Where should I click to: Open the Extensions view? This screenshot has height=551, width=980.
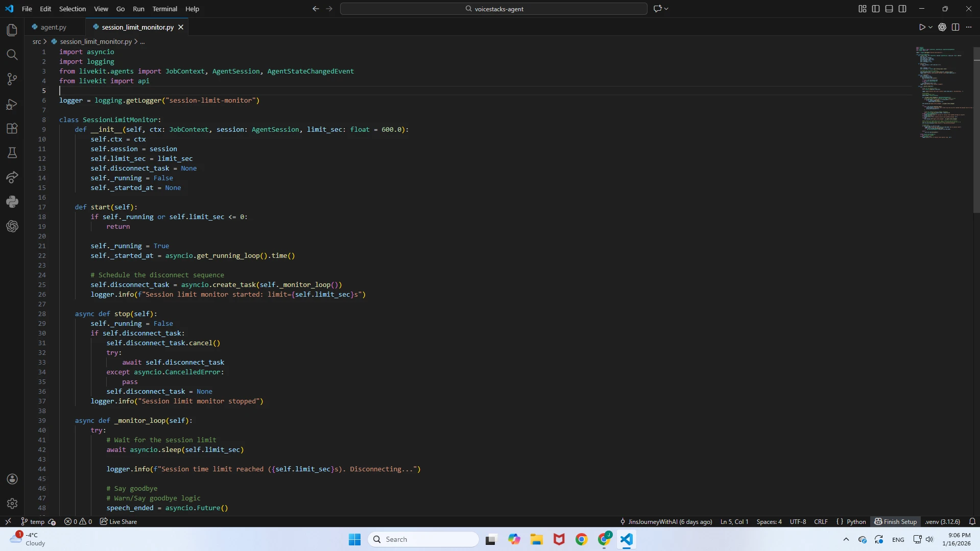12,129
